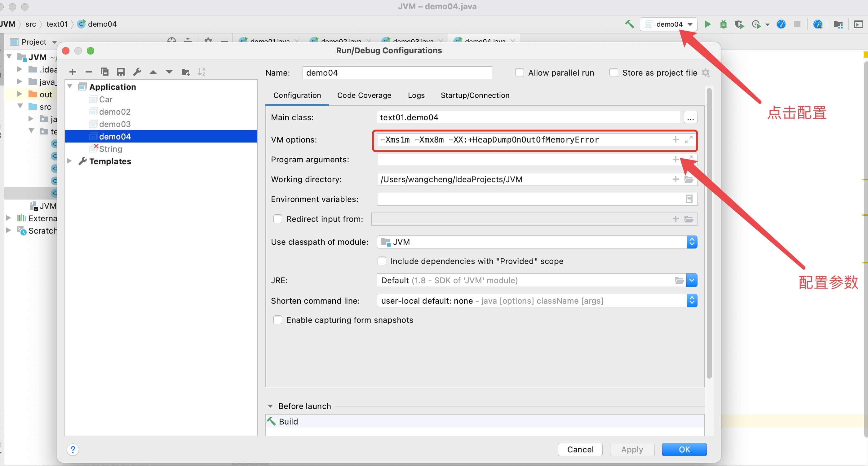This screenshot has height=466, width=868.
Task: Click the gray stop button
Action: tap(797, 24)
